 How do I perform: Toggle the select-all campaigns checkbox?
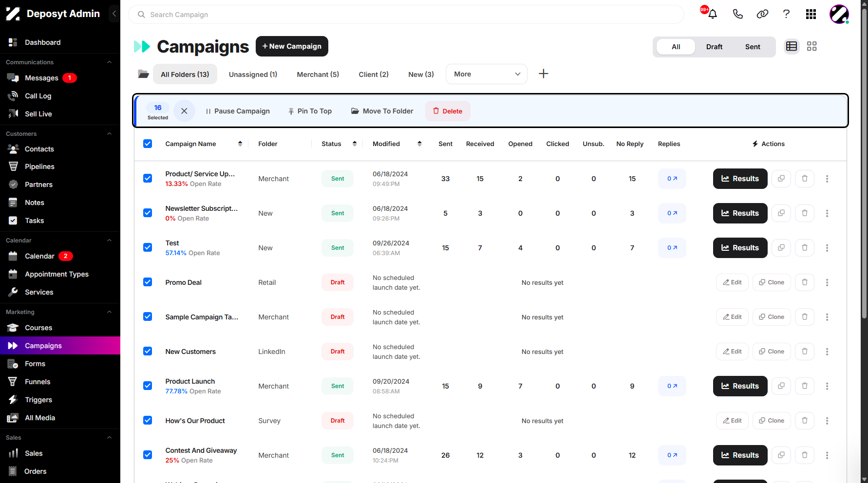(148, 144)
